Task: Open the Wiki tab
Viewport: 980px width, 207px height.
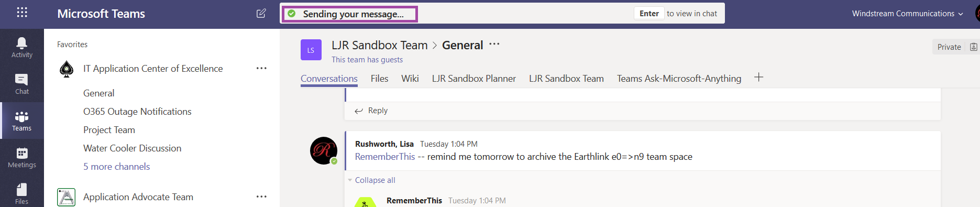Action: point(410,79)
